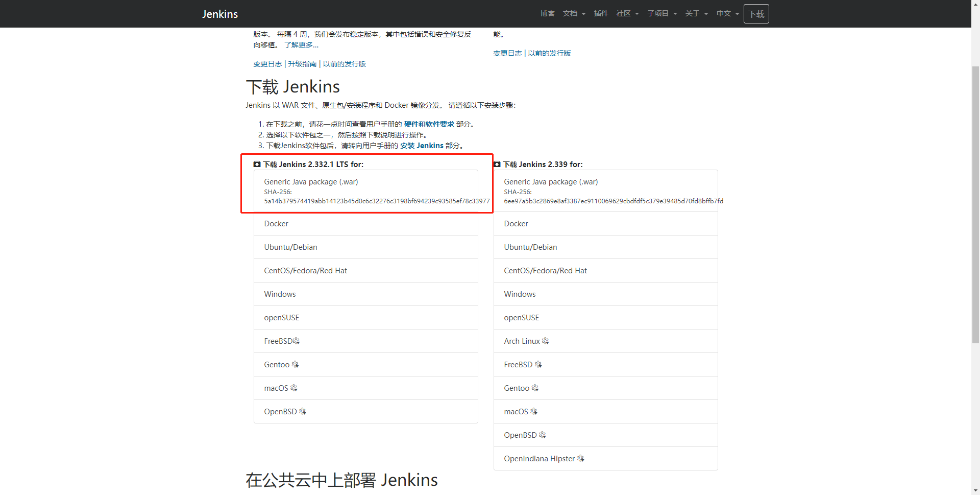Open the 安装 Jenkins link
Screen dimensions: 980x495
pyautogui.click(x=422, y=146)
